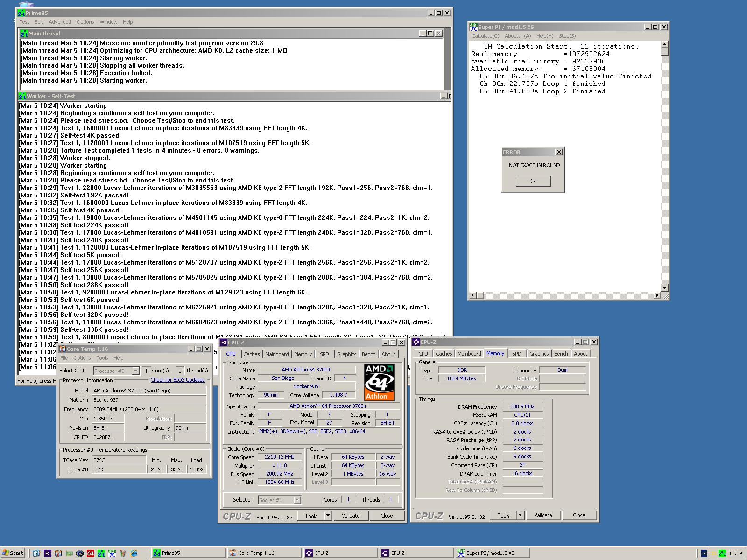Screen dimensions: 747x560
Task: Click Prime95 window title bar icon
Action: [x=21, y=13]
